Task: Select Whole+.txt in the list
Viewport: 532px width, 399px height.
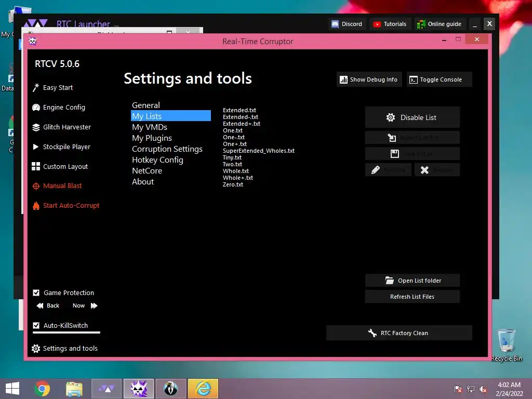Action: click(x=237, y=178)
